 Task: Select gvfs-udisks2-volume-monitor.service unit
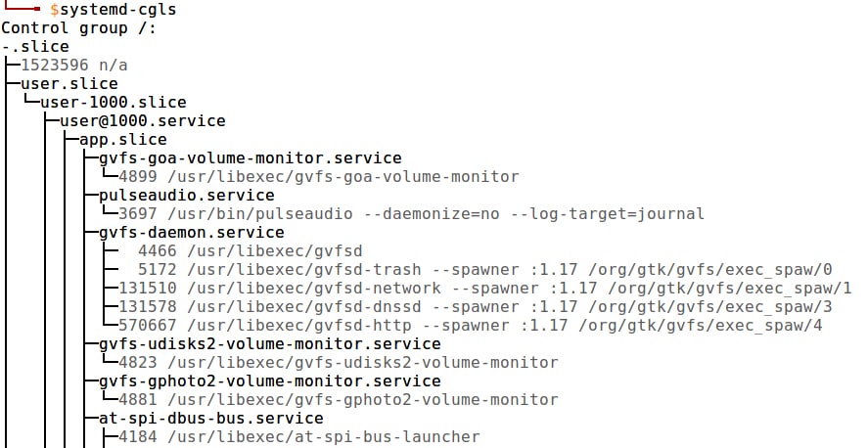pyautogui.click(x=270, y=344)
